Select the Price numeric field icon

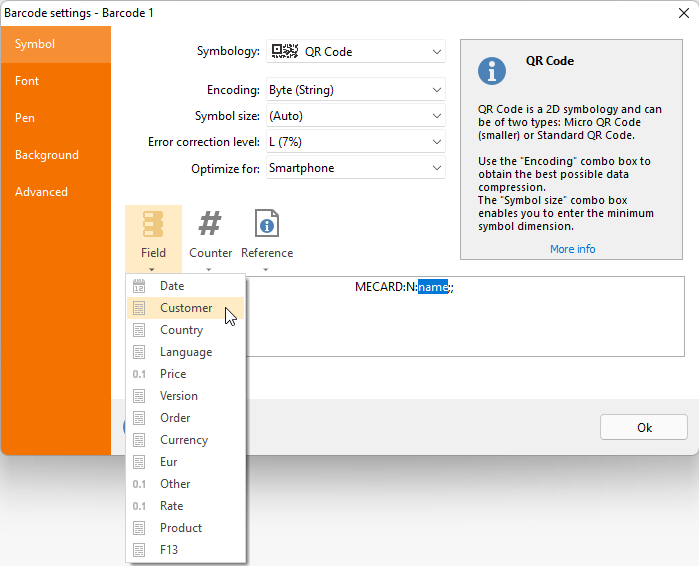139,374
